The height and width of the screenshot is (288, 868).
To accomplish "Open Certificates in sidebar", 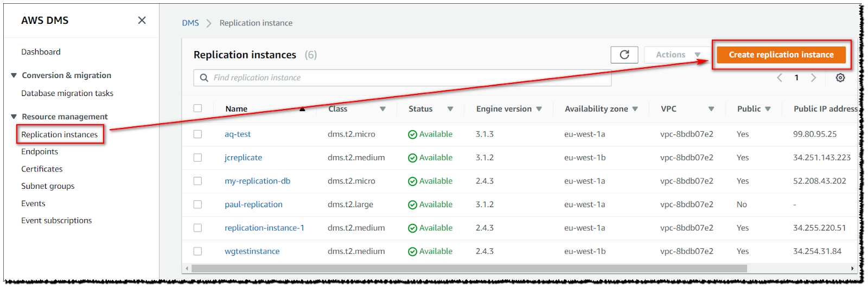I will tap(42, 169).
